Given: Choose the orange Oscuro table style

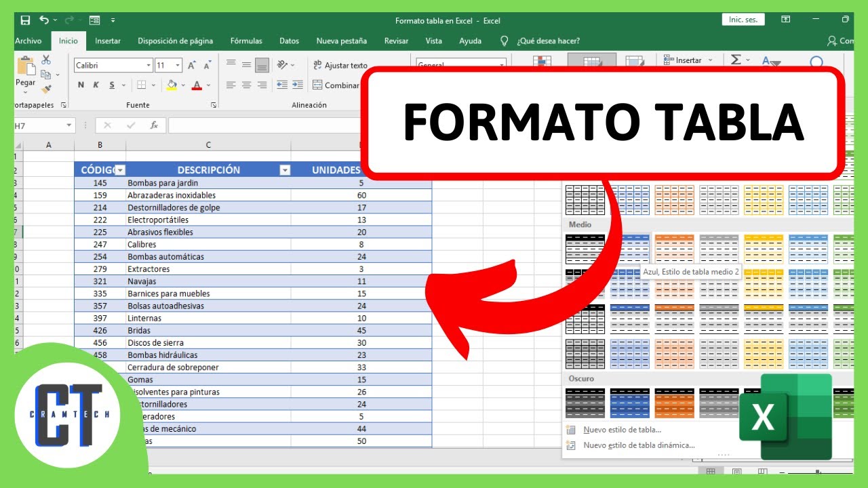Looking at the screenshot, I should (x=674, y=403).
